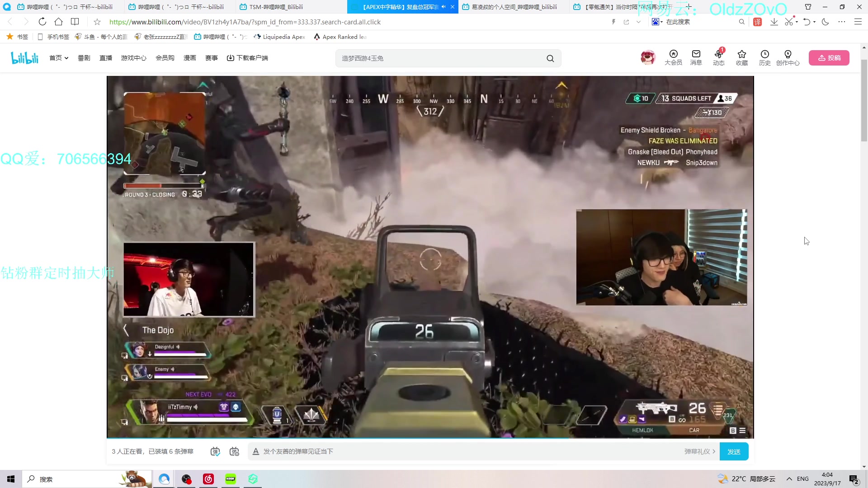Click the Windows Start button
Viewport: 868px width, 488px height.
(11, 479)
